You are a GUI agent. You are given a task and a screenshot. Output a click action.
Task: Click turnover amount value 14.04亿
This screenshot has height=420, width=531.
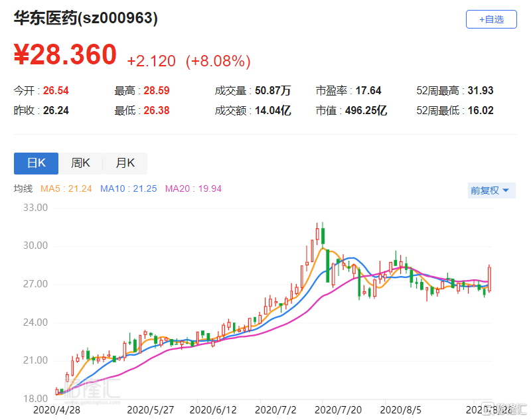coord(273,110)
